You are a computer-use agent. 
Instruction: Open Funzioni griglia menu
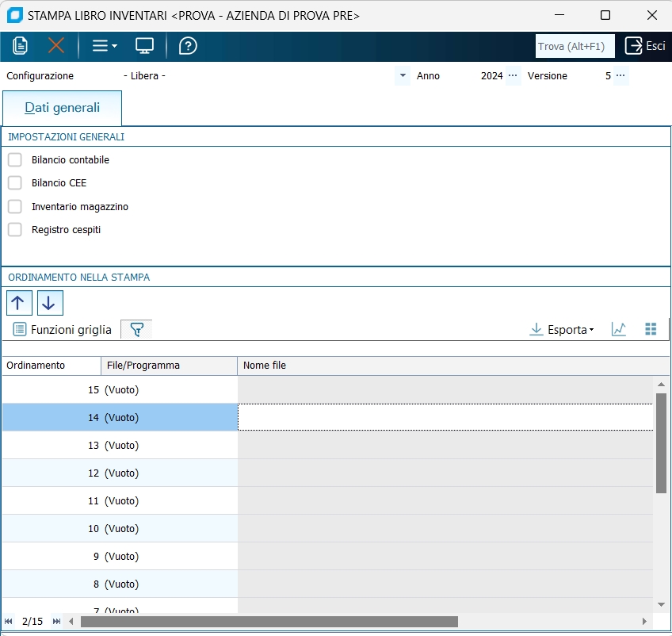click(x=63, y=330)
